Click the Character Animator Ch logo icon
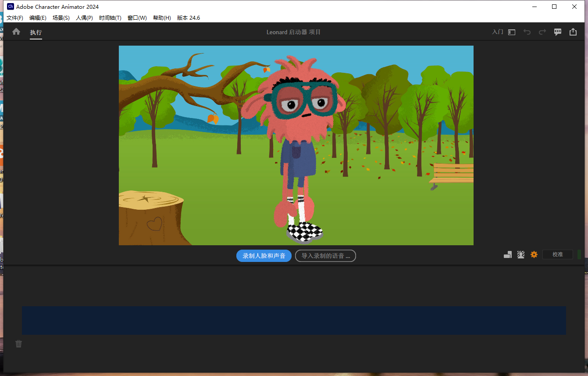This screenshot has width=588, height=376. [x=11, y=7]
